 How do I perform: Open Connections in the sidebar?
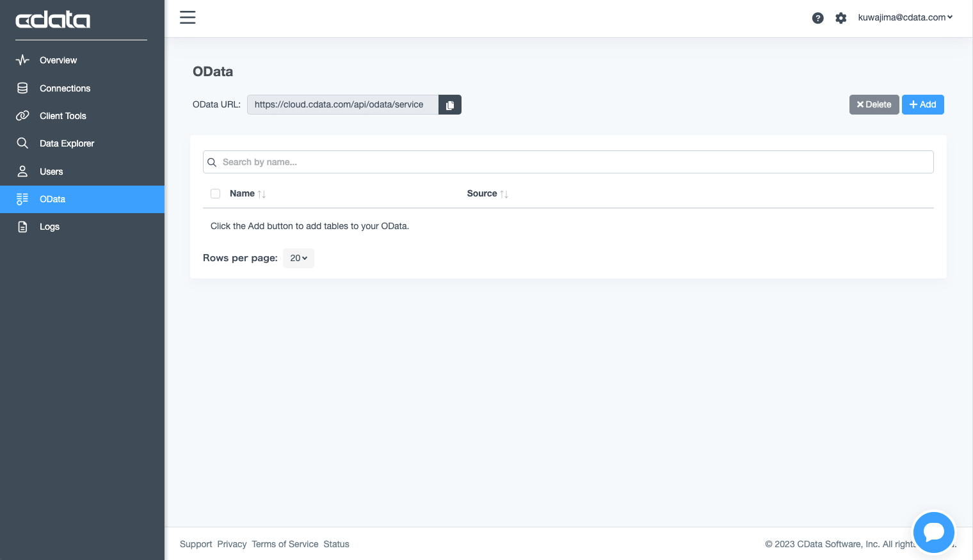tap(82, 88)
